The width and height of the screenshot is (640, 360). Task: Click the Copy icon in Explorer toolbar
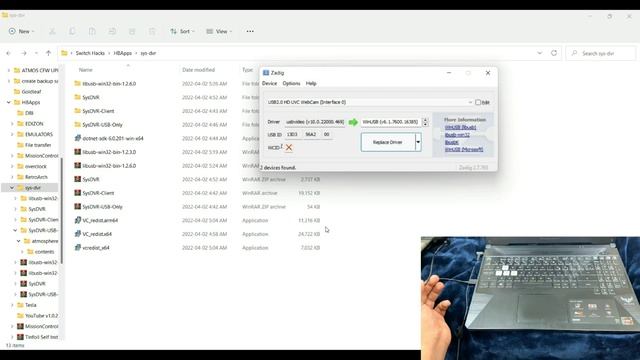click(72, 31)
